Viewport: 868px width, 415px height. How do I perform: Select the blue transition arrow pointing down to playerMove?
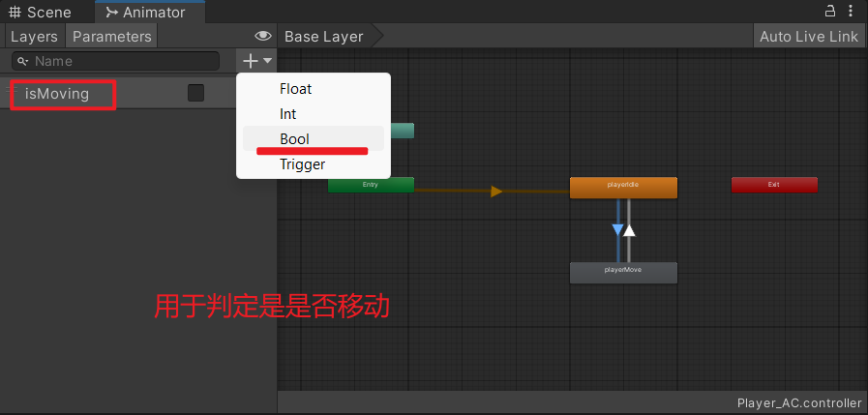(x=617, y=230)
